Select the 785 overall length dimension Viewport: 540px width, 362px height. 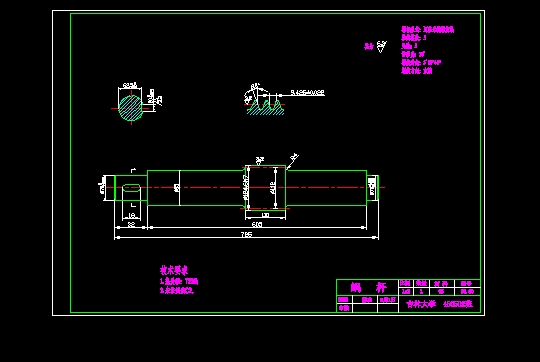tap(246, 234)
